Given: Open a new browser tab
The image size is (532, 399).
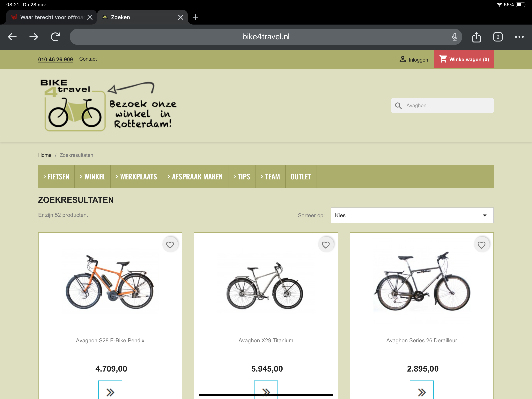Looking at the screenshot, I should [x=195, y=17].
